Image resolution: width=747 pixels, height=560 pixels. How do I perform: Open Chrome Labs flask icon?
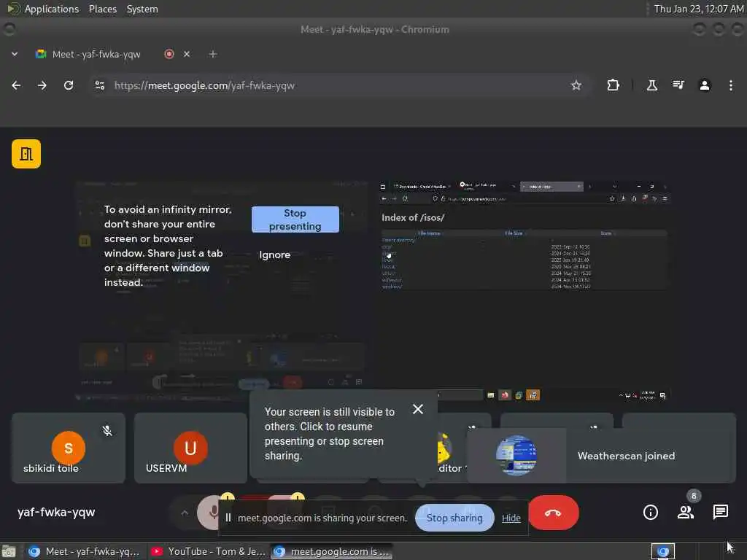click(651, 85)
